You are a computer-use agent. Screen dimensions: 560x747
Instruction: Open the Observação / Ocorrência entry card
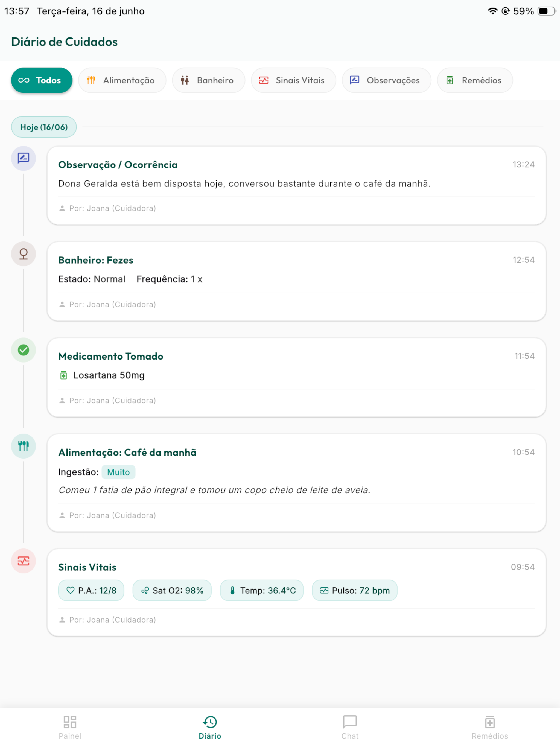click(x=297, y=185)
